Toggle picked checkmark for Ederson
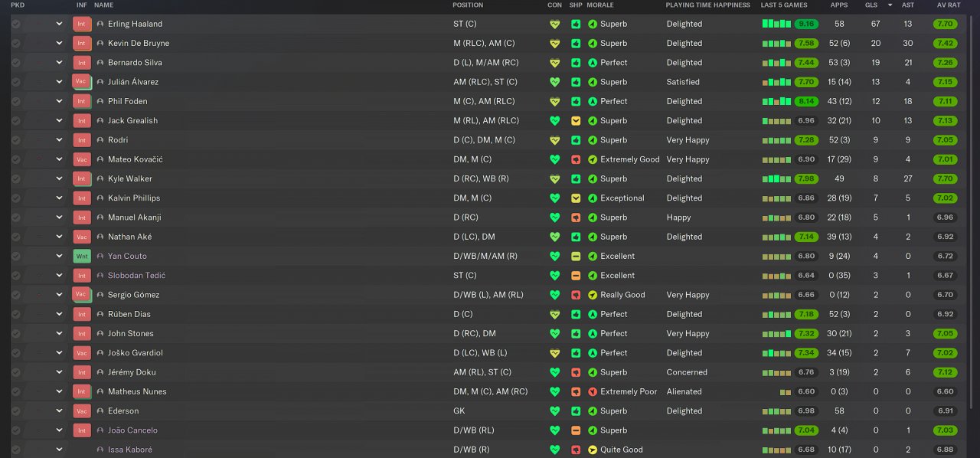Screen dimensions: 980x458 coord(15,411)
